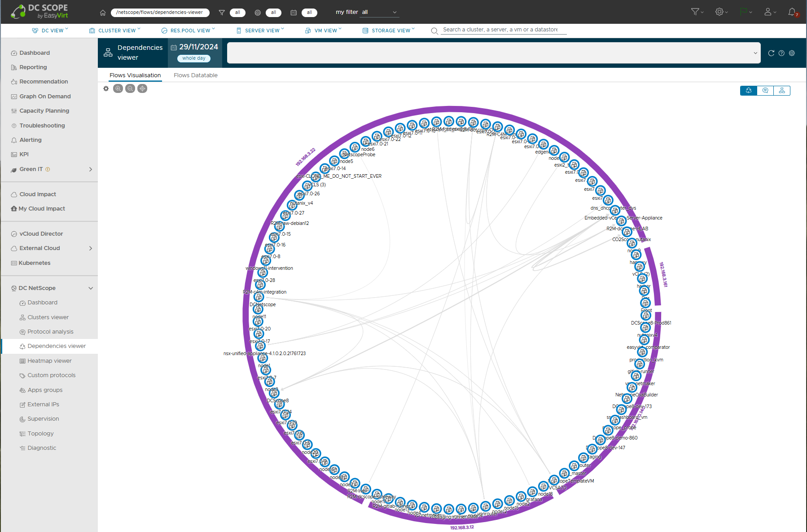Expand the VM VIEW menu
This screenshot has width=807, height=532.
[x=323, y=31]
